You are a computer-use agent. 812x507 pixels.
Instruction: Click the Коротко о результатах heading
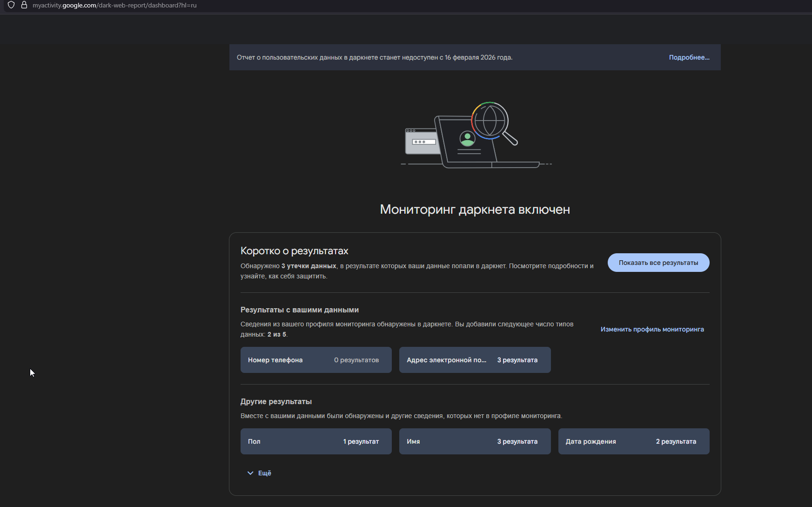[x=294, y=251]
